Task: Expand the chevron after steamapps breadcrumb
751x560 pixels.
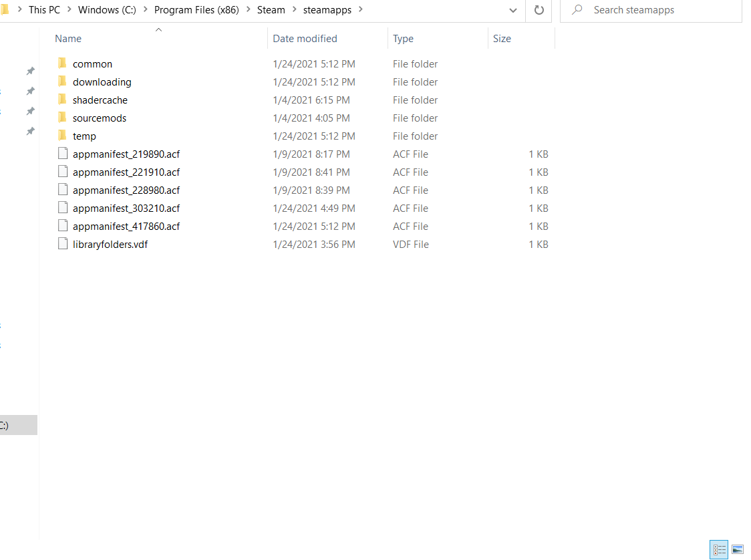Action: 361,9
